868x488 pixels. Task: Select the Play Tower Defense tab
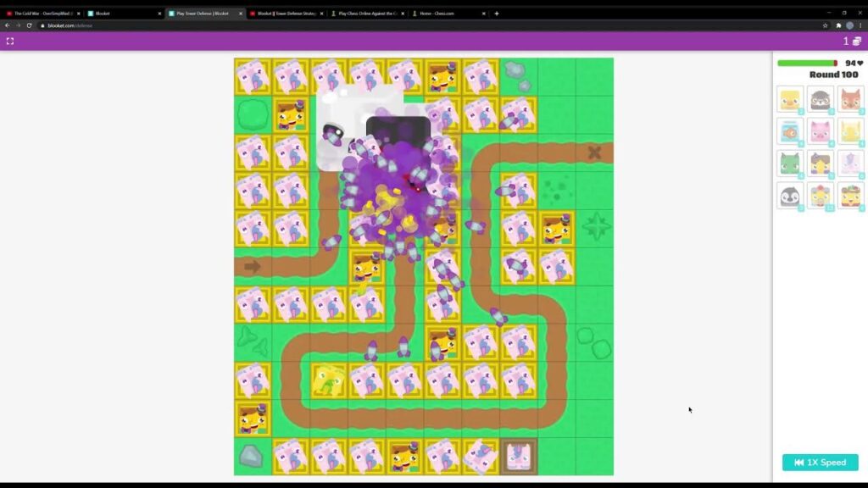[x=205, y=14]
